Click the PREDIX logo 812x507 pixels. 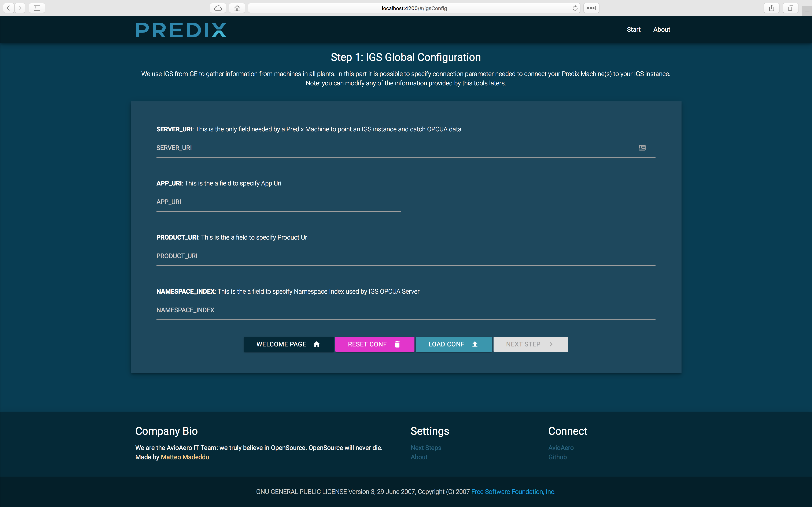tap(181, 30)
